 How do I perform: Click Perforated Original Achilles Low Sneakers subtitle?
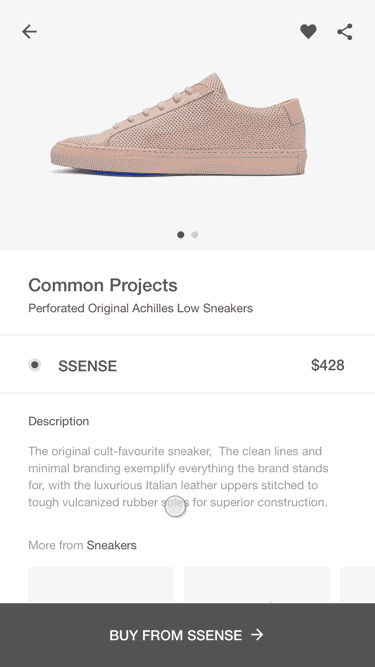(140, 308)
